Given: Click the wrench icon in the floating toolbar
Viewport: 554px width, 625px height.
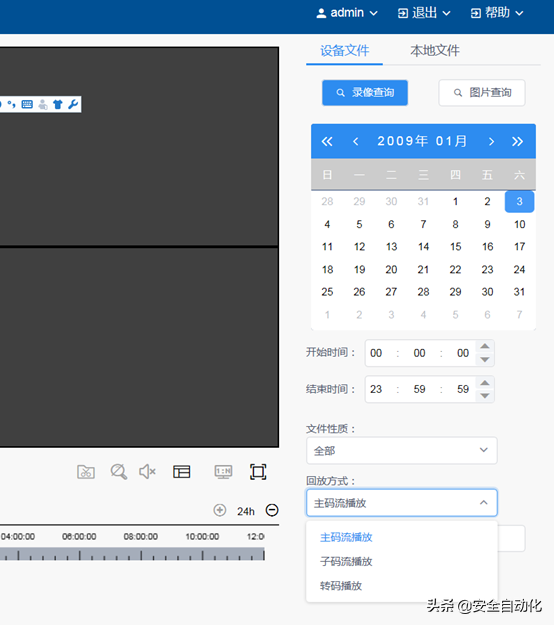Looking at the screenshot, I should [73, 104].
